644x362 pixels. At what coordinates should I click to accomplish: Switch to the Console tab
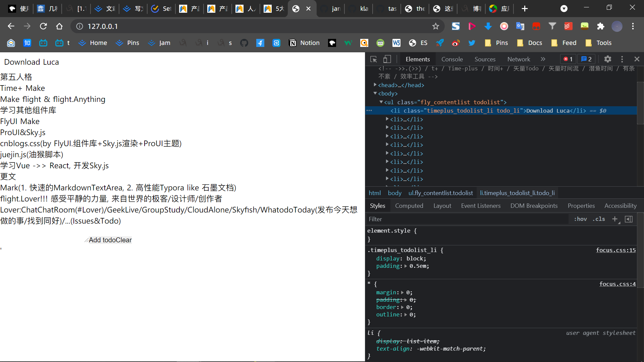(452, 59)
